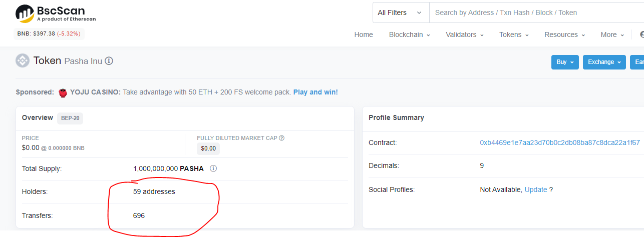
Task: Expand the More menu
Action: point(612,34)
